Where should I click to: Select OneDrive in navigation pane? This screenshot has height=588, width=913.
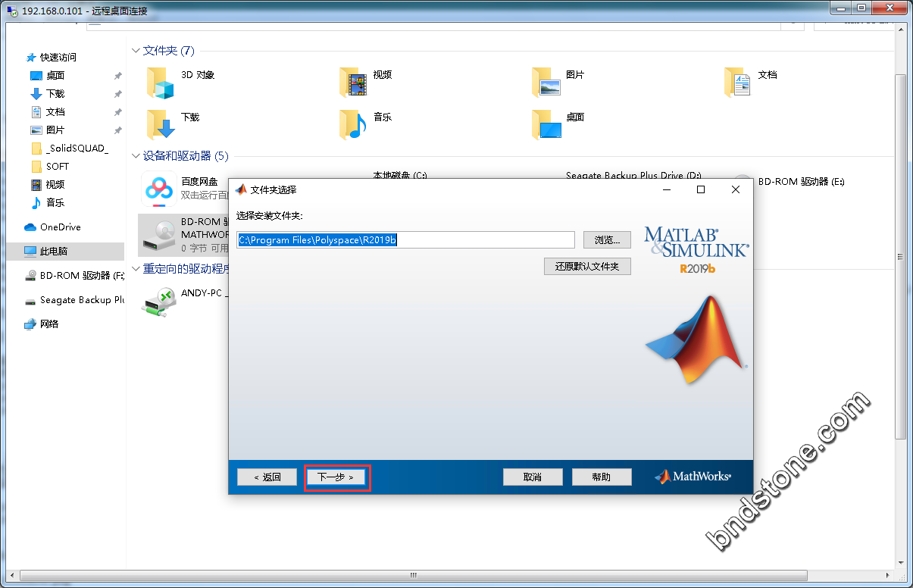60,227
